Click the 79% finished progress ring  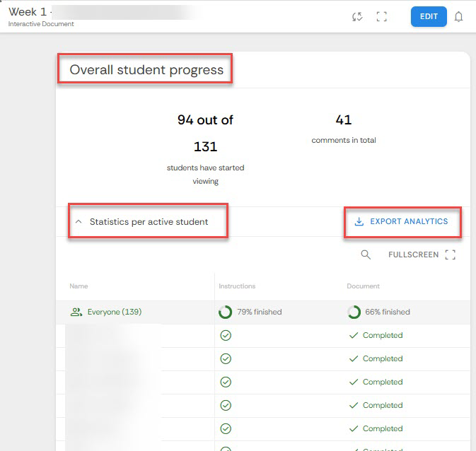coord(225,312)
